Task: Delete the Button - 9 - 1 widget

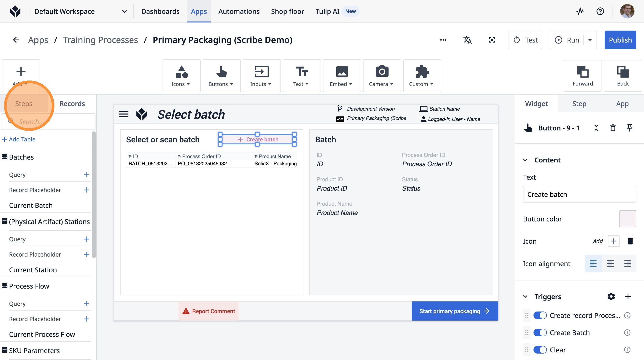Action: 613,128
